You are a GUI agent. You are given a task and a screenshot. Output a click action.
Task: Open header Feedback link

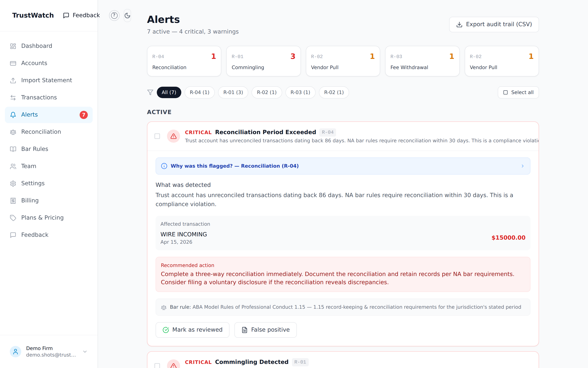pyautogui.click(x=81, y=16)
